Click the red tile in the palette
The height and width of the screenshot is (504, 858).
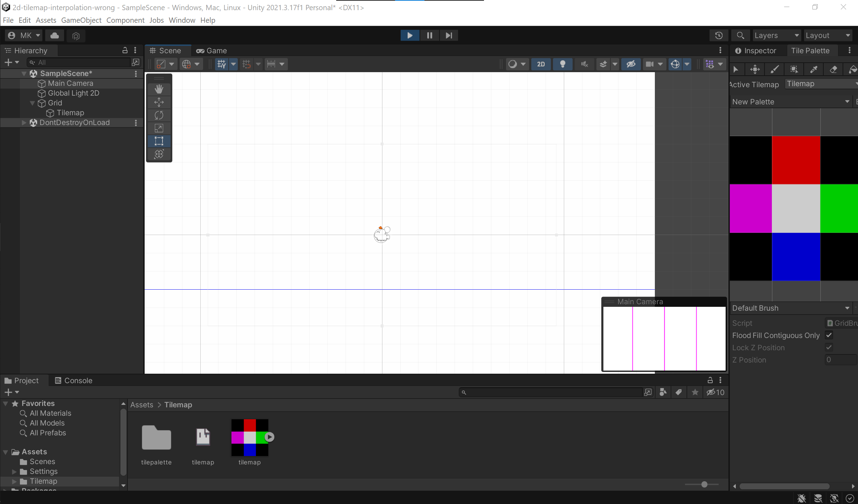796,160
